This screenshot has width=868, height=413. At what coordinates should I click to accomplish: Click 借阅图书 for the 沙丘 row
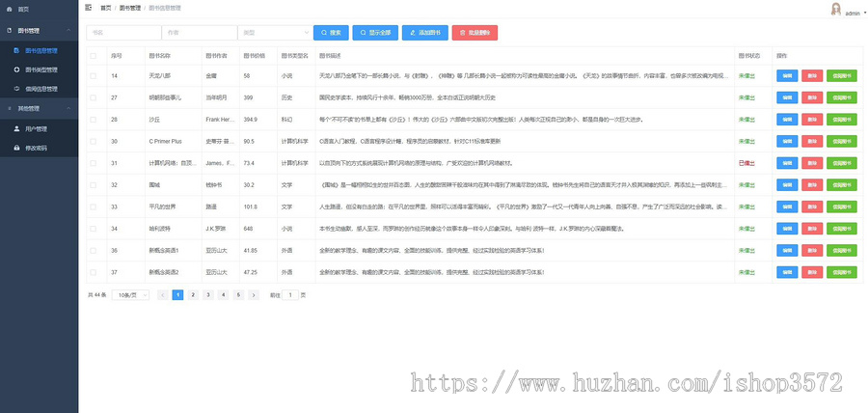(x=841, y=120)
